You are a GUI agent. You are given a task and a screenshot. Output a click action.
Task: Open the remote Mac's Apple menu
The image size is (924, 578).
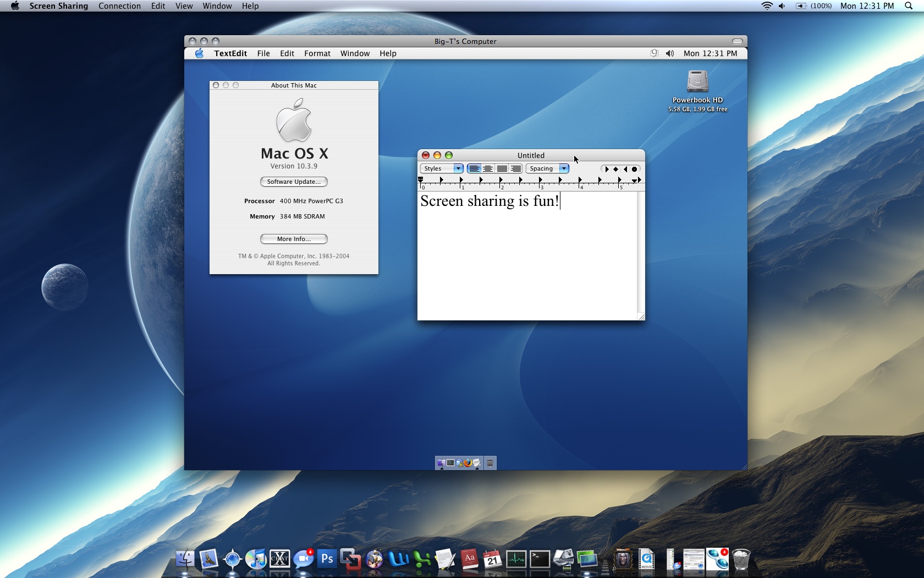click(199, 53)
